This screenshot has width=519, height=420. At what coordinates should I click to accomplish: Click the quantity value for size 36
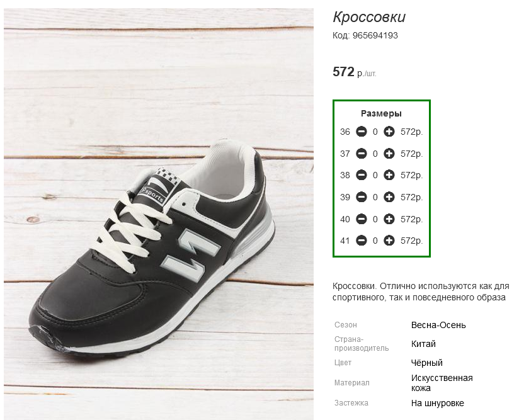(375, 132)
